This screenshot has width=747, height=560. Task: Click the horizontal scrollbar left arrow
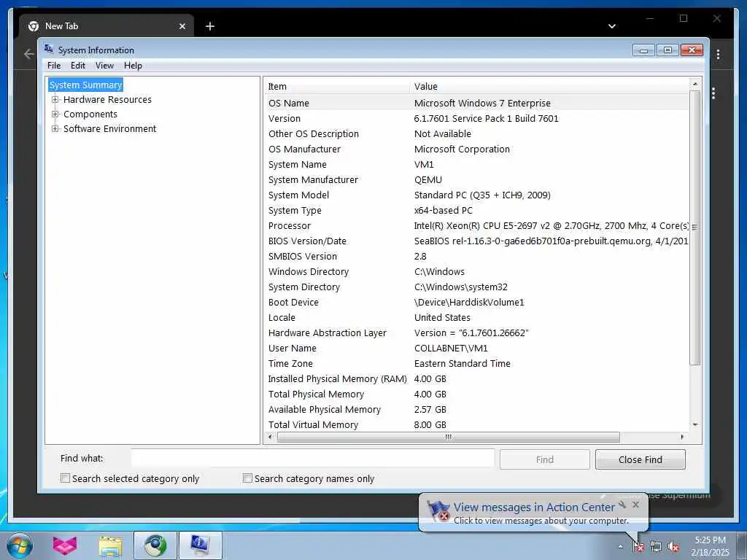[270, 437]
